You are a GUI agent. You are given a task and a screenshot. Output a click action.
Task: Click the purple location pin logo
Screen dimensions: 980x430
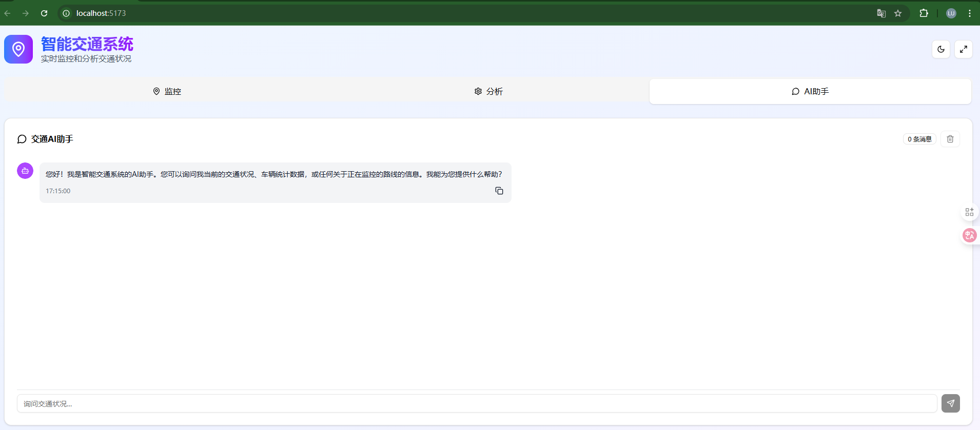18,49
